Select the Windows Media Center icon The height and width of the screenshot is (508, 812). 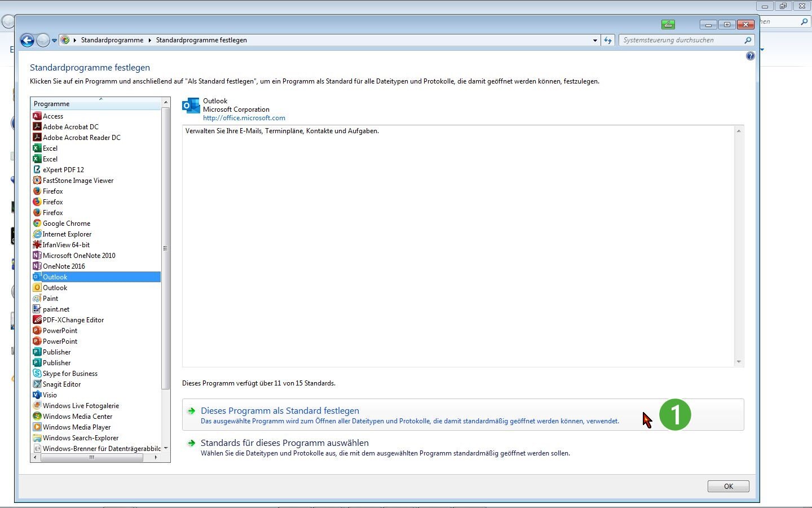pyautogui.click(x=37, y=417)
